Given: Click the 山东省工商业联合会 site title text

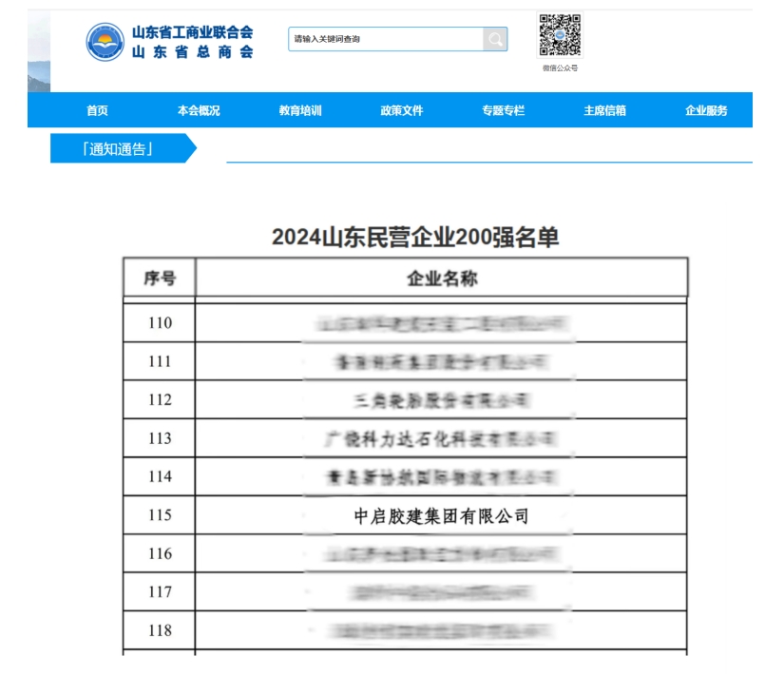Looking at the screenshot, I should [193, 33].
